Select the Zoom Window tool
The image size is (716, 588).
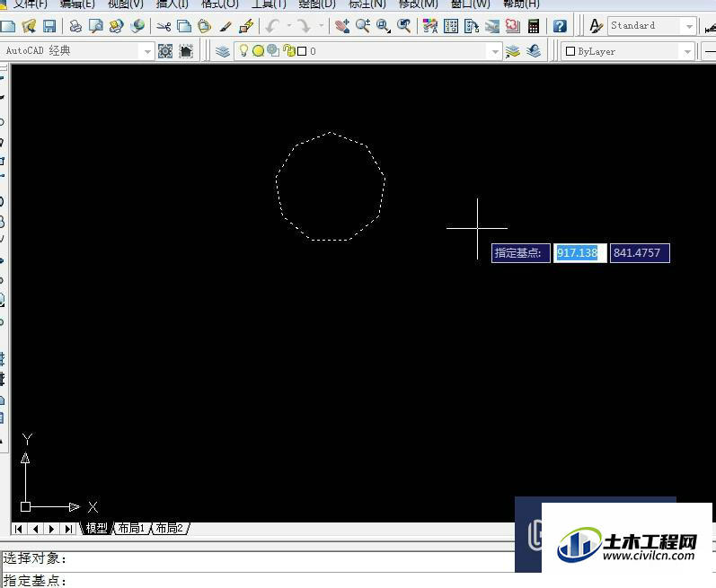pyautogui.click(x=384, y=25)
